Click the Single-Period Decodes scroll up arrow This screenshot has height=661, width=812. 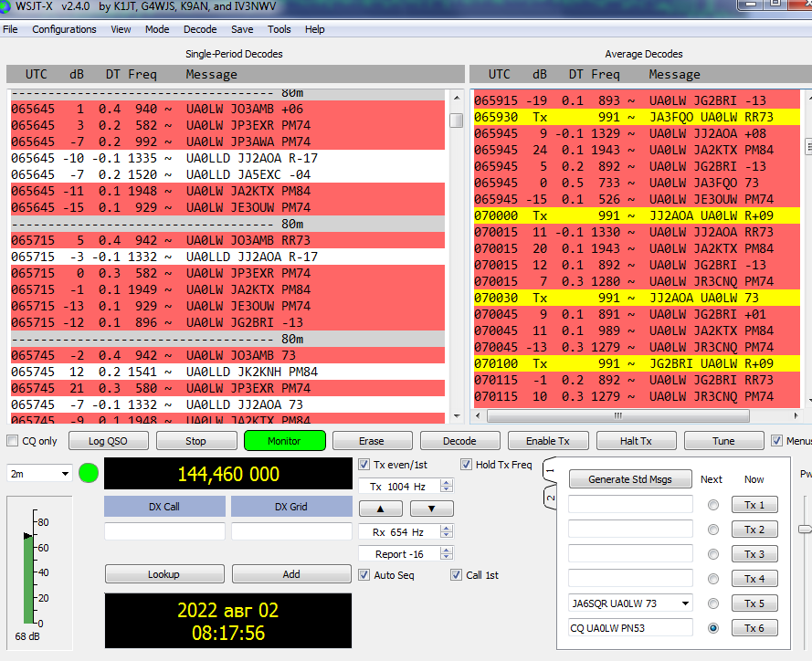point(457,98)
